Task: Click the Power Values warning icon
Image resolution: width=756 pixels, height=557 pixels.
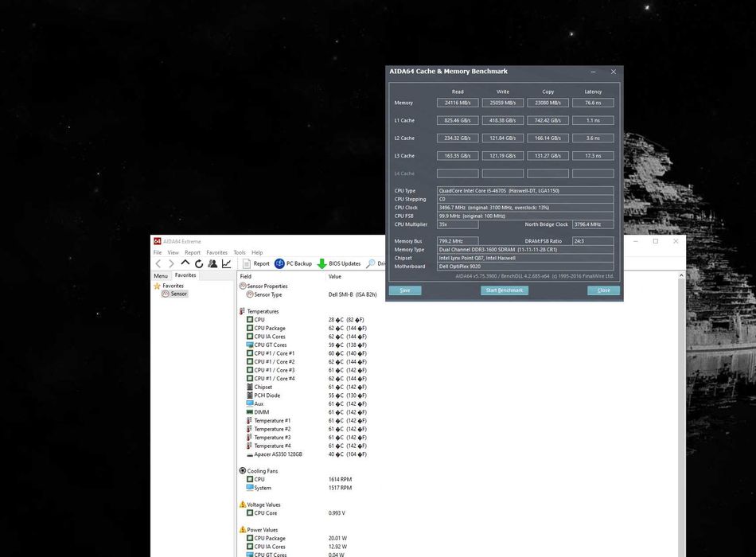Action: click(243, 529)
